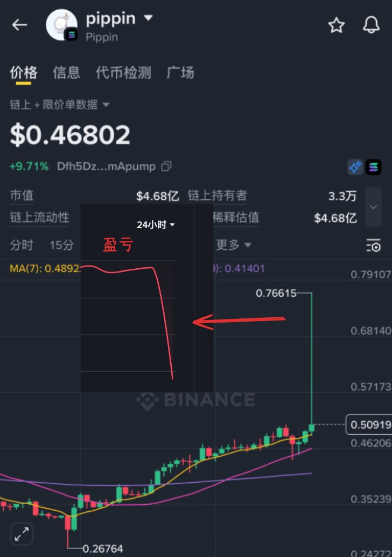This screenshot has height=557, width=392.
Task: Tap the Solana chain badge icon
Action: 374,167
